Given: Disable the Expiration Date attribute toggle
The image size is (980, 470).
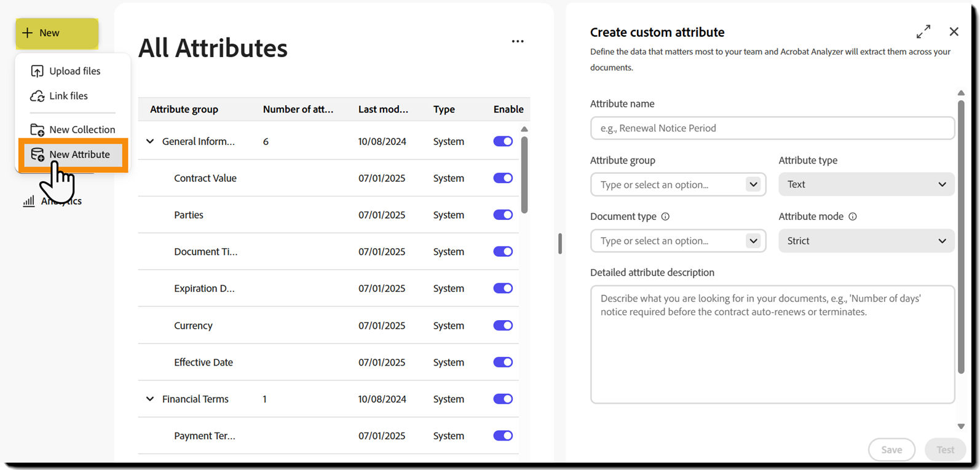Looking at the screenshot, I should tap(503, 288).
